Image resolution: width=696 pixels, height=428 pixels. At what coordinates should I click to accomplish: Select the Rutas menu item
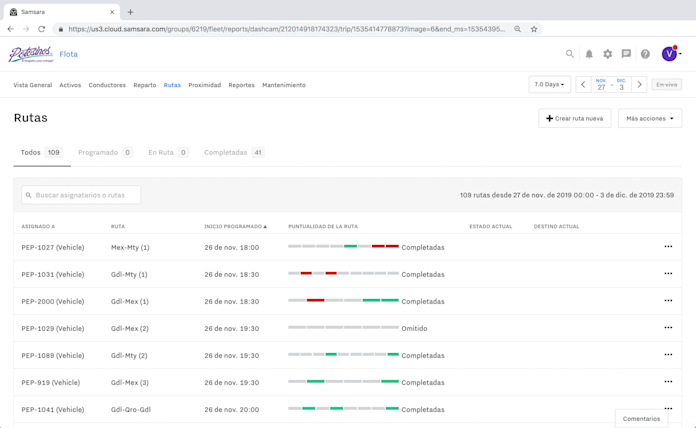click(x=172, y=85)
